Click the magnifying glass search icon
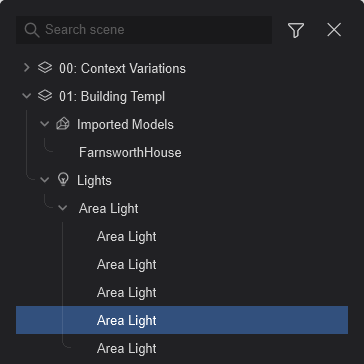This screenshot has width=364, height=364. pos(32,30)
